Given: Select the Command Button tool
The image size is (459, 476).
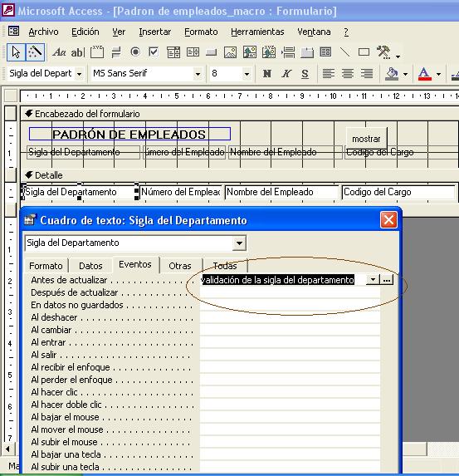Looking at the screenshot, I should [212, 52].
